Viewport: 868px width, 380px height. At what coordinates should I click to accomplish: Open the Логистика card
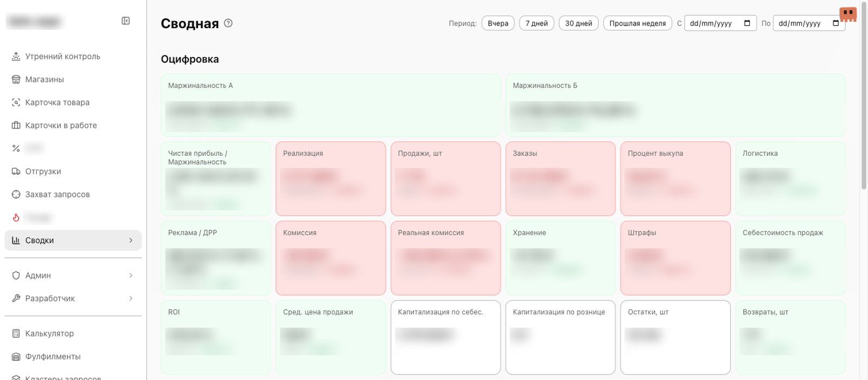pos(790,179)
